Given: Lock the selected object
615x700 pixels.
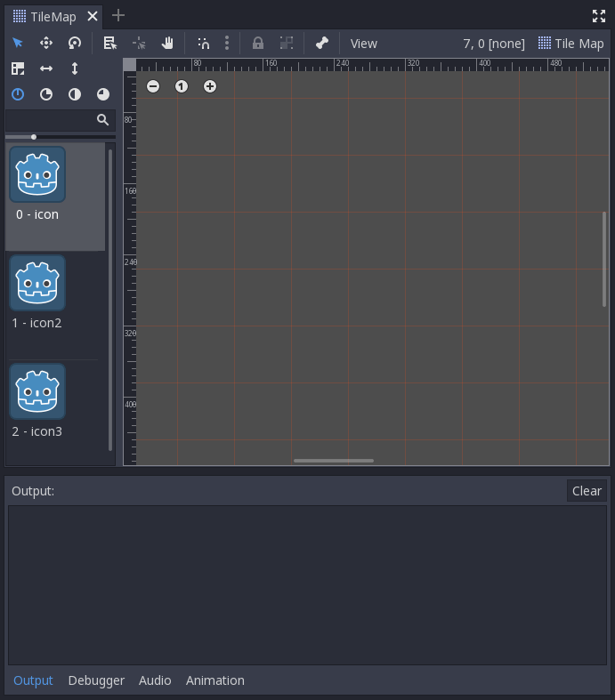Looking at the screenshot, I should coord(258,43).
